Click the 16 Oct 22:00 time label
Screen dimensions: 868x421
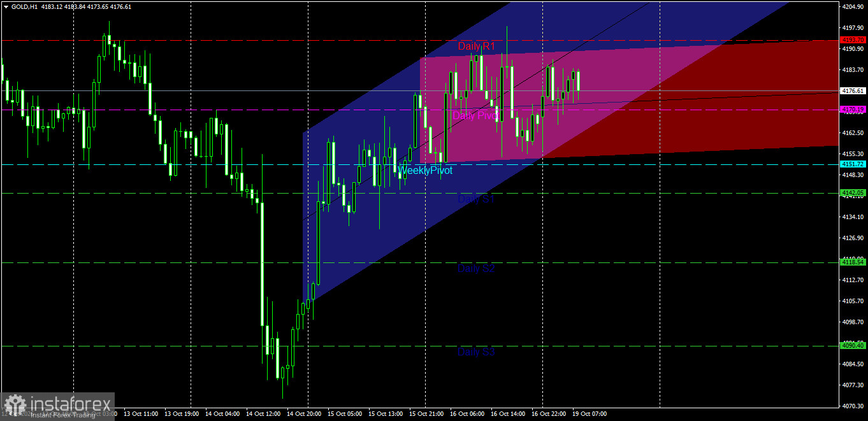(548, 414)
